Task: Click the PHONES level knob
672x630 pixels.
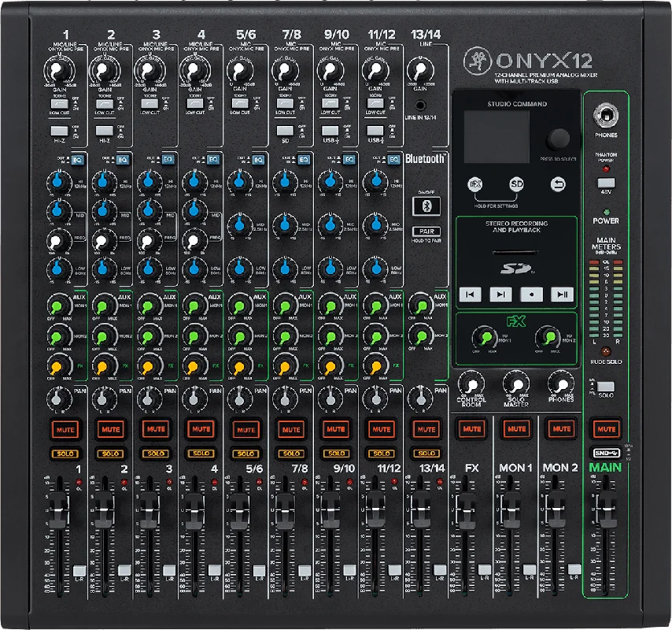Action: click(560, 384)
